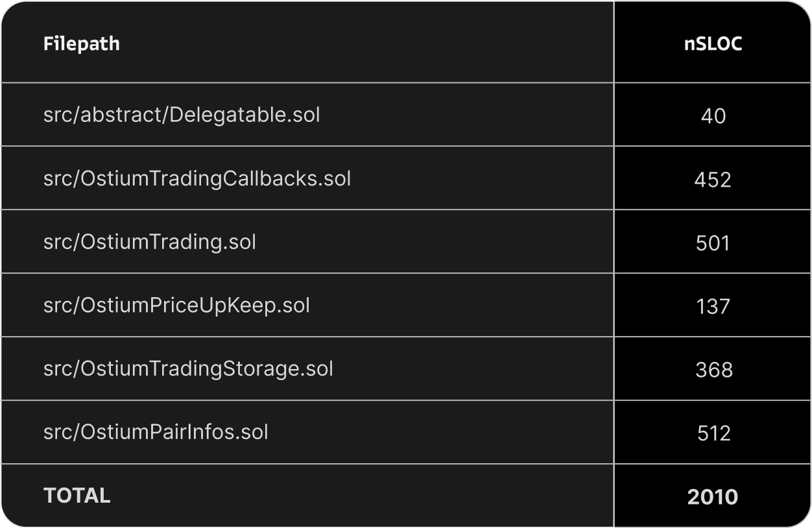Click the TOTAL row label

tap(77, 496)
